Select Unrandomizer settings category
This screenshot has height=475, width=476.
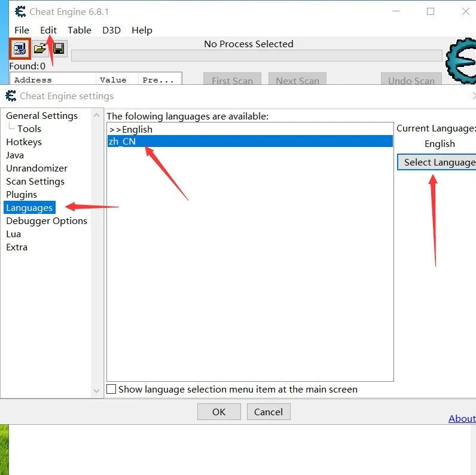point(36,168)
